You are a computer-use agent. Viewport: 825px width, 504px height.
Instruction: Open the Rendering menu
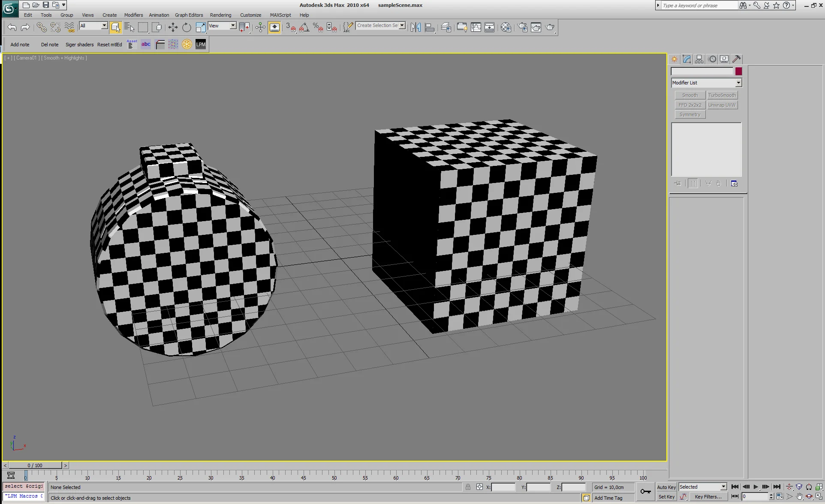[220, 15]
